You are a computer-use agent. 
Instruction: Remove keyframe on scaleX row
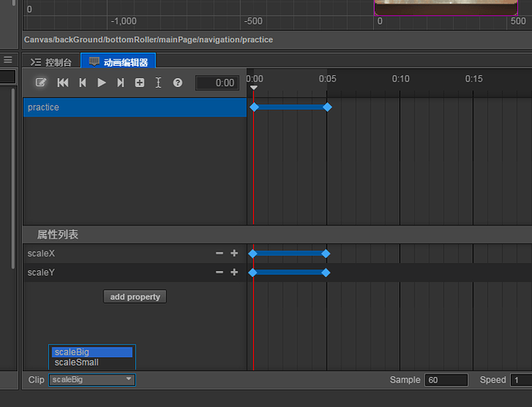(219, 253)
